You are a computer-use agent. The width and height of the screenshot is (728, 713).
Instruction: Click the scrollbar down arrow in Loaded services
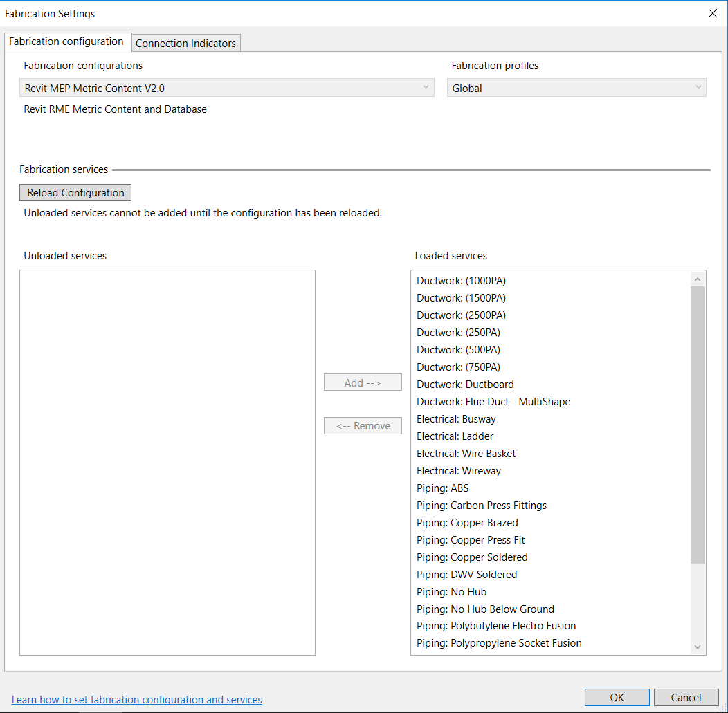[x=698, y=647]
